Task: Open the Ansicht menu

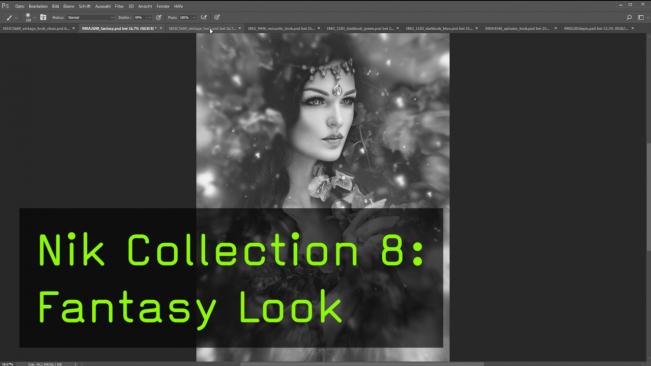Action: [145, 6]
